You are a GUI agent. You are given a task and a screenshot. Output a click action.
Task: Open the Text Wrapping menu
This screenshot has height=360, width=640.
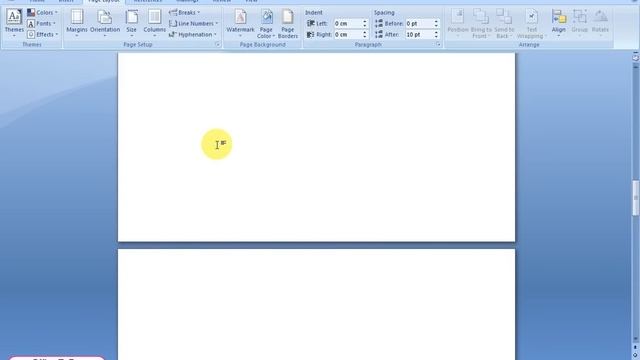pos(531,24)
